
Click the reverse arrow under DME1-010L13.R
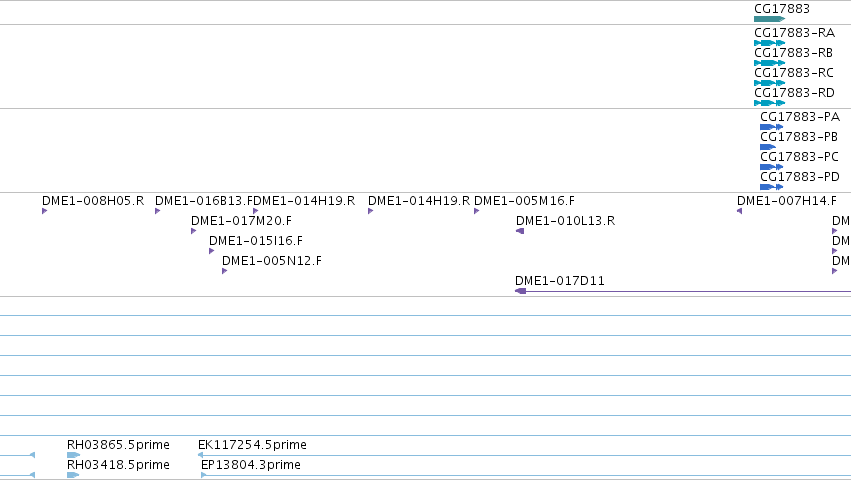pos(520,231)
